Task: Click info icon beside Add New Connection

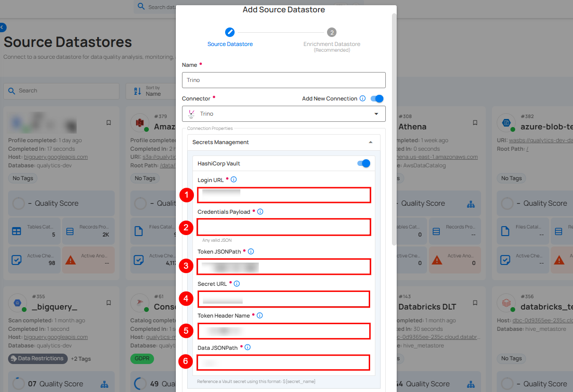Action: tap(363, 99)
